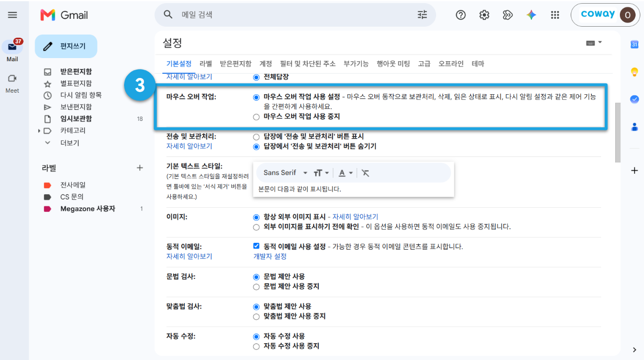Open the Google apps grid icon
644x360 pixels.
[x=556, y=15]
